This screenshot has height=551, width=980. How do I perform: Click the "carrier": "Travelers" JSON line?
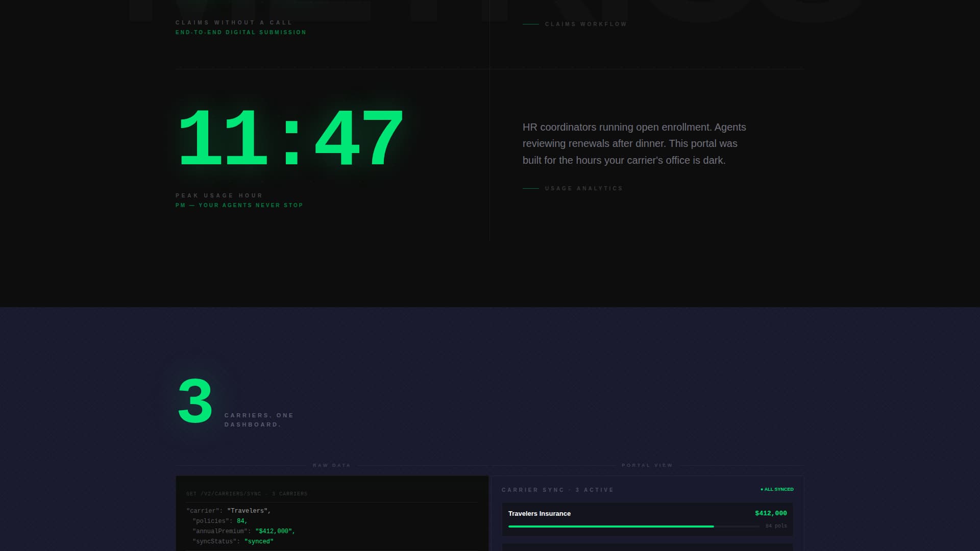click(229, 511)
